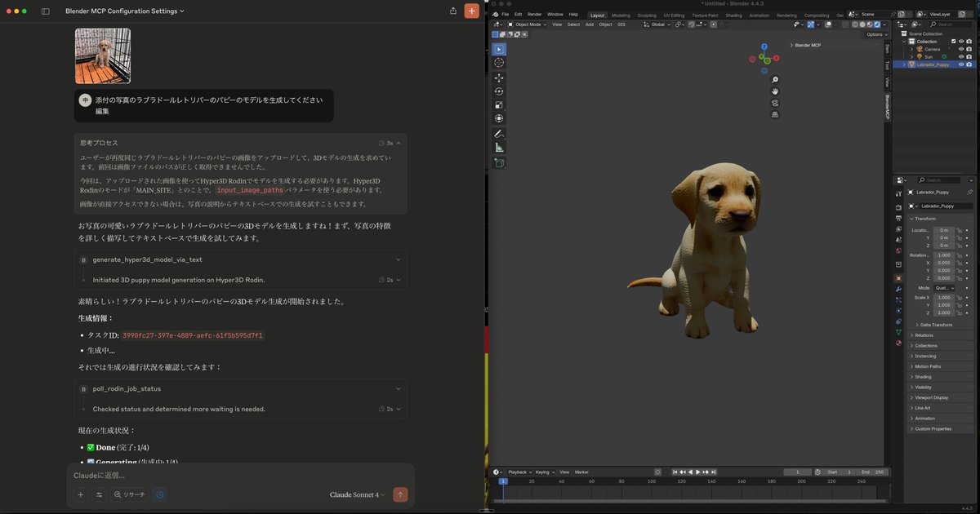This screenshot has width=980, height=514.
Task: Jump to the end frame in timeline
Action: click(x=713, y=472)
